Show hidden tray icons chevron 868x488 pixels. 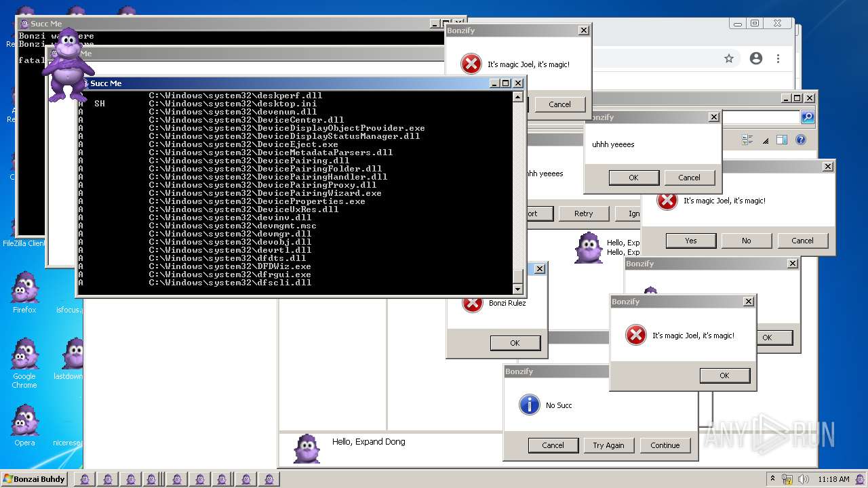click(772, 479)
